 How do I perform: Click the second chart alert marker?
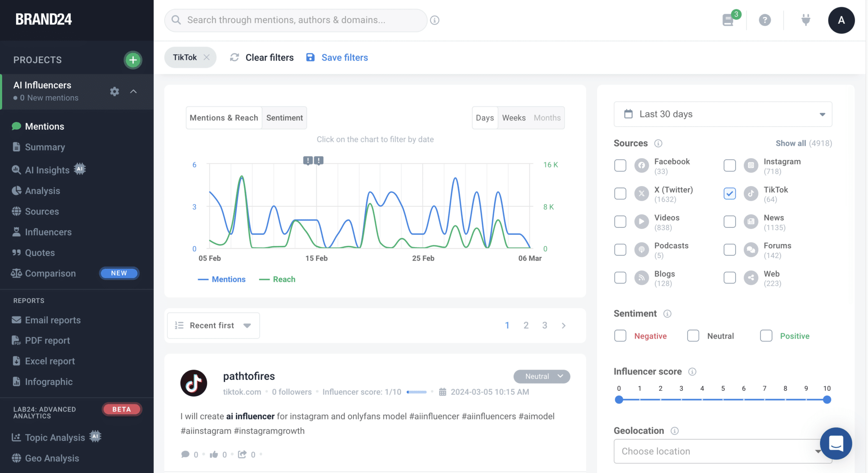(319, 161)
